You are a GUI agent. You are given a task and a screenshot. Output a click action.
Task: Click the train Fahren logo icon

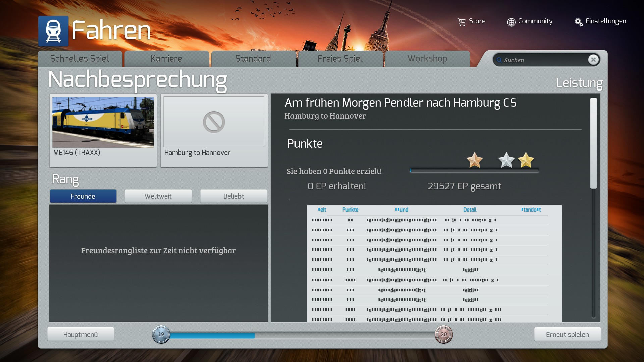[53, 31]
